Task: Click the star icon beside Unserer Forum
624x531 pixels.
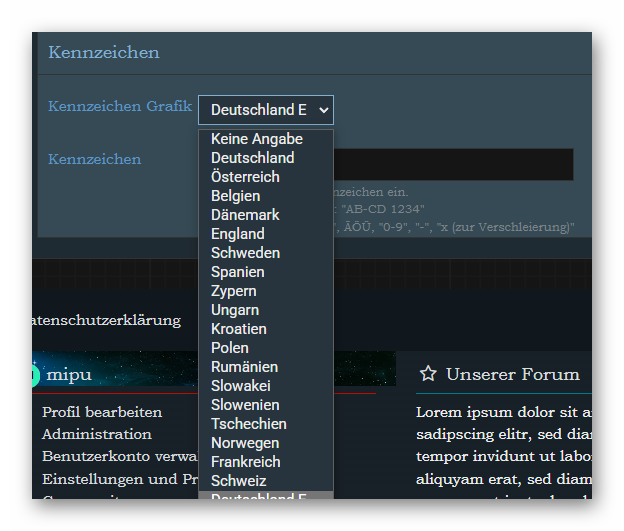Action: [428, 374]
